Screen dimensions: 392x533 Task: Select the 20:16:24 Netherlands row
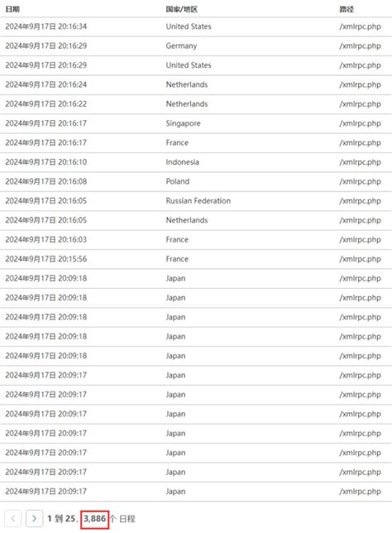click(196, 84)
